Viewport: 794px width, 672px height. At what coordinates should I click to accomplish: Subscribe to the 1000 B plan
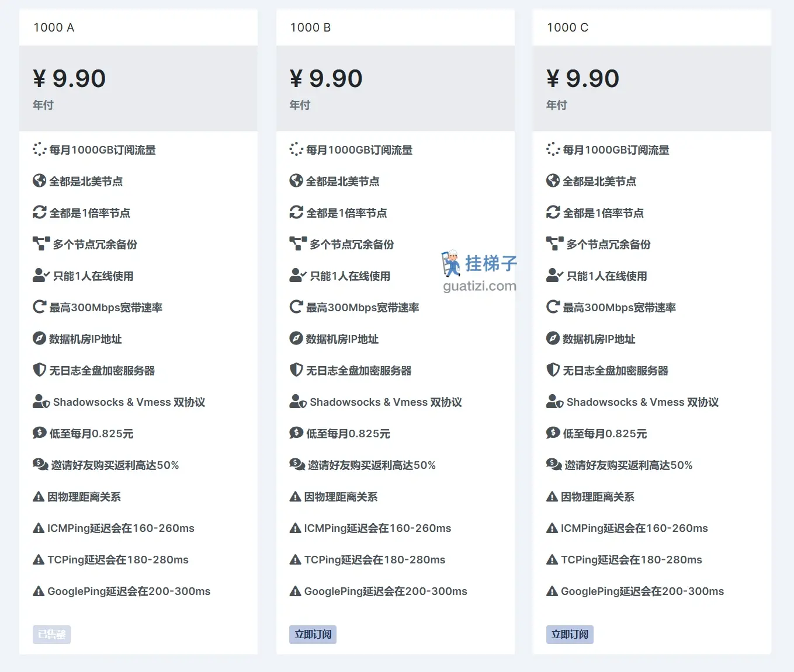coord(313,635)
